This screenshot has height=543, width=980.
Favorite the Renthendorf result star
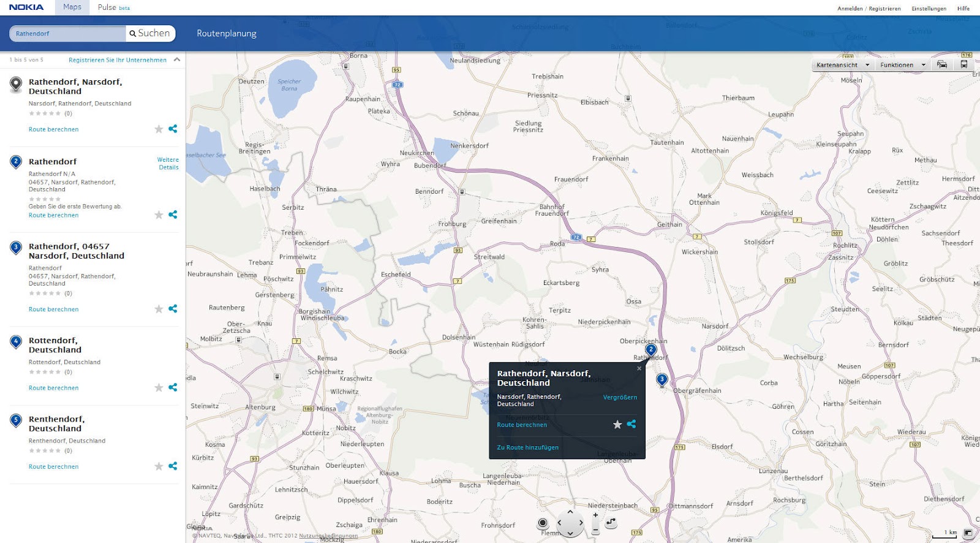tap(159, 466)
